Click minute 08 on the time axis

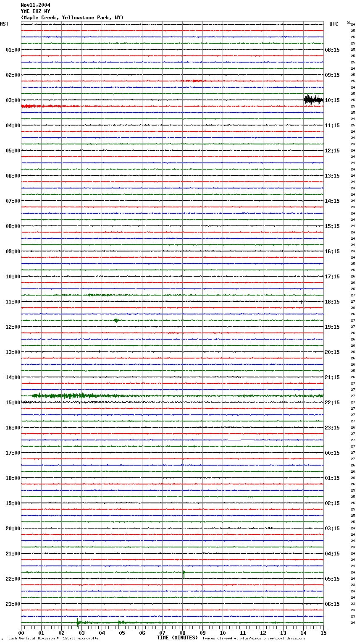point(183,633)
